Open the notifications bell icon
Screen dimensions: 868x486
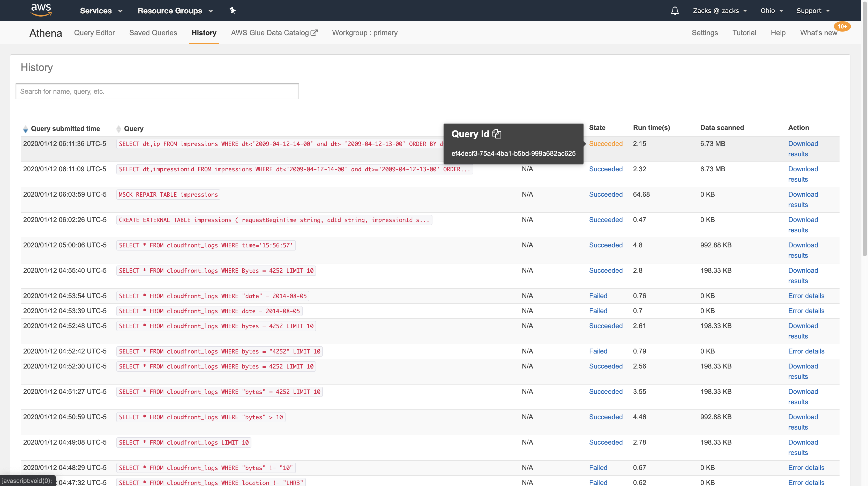[x=675, y=11]
